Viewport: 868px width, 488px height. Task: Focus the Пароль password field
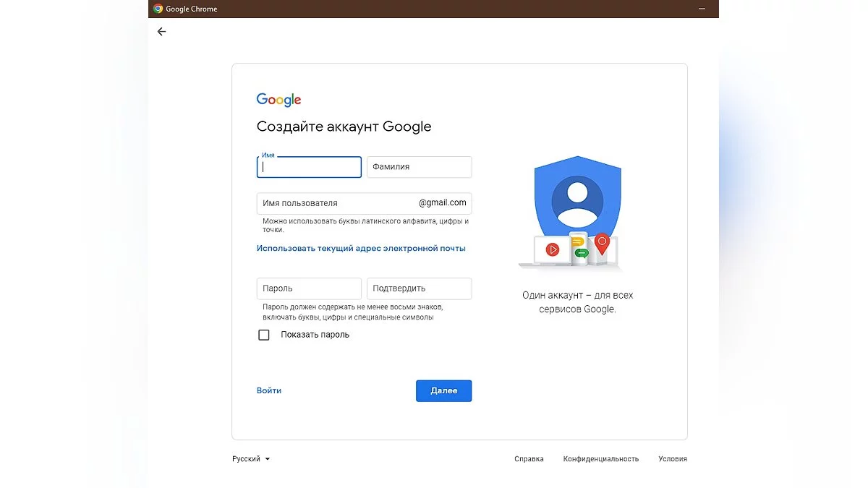[x=309, y=288]
